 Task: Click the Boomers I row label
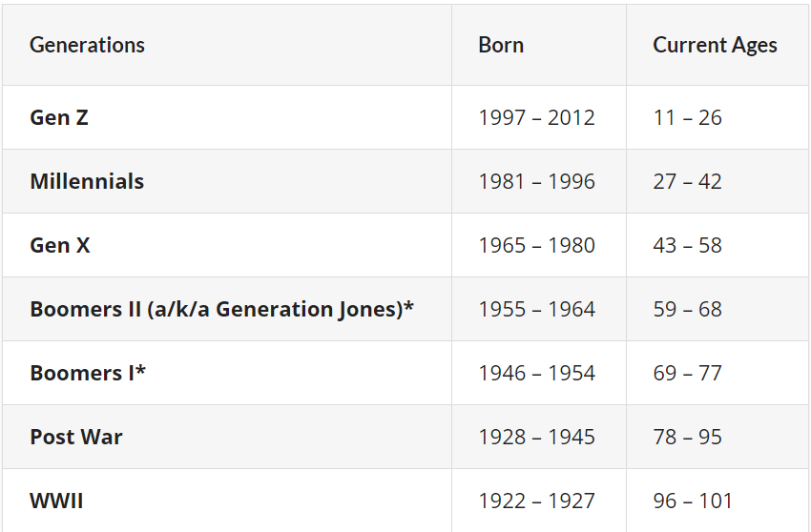[x=88, y=373]
